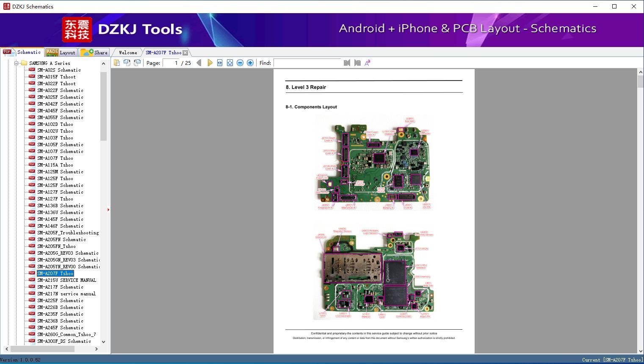Open SM-A025F Schematic in the tree
Viewport: 644px width, 364px height.
[x=60, y=97]
